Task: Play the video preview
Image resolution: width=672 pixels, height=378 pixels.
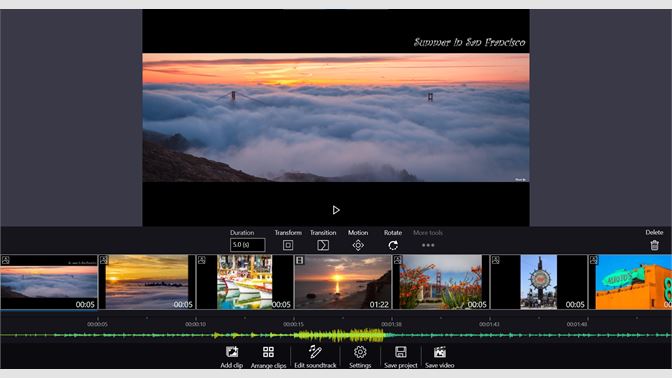Action: pos(336,210)
